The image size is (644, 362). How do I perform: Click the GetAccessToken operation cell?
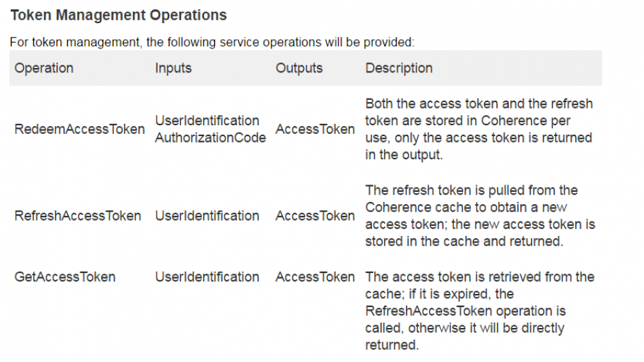tap(65, 277)
